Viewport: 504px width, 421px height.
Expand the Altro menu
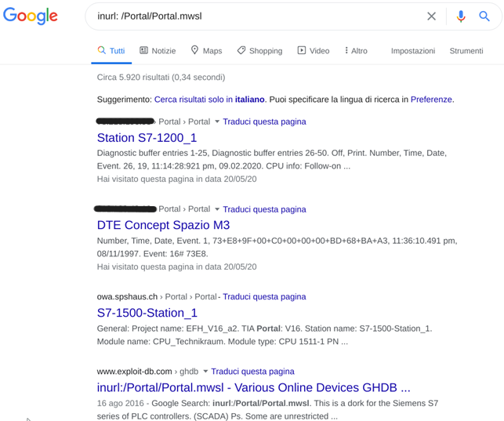(x=356, y=51)
